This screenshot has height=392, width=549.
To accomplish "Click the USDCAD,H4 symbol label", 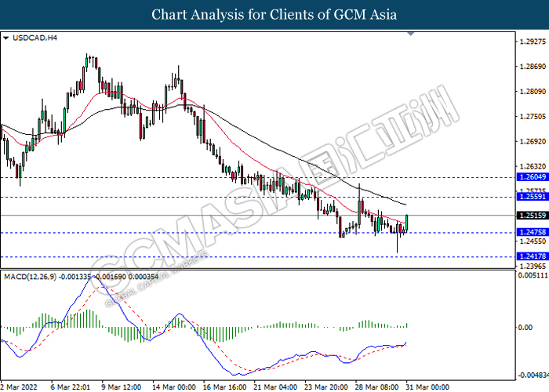I will 35,38.
